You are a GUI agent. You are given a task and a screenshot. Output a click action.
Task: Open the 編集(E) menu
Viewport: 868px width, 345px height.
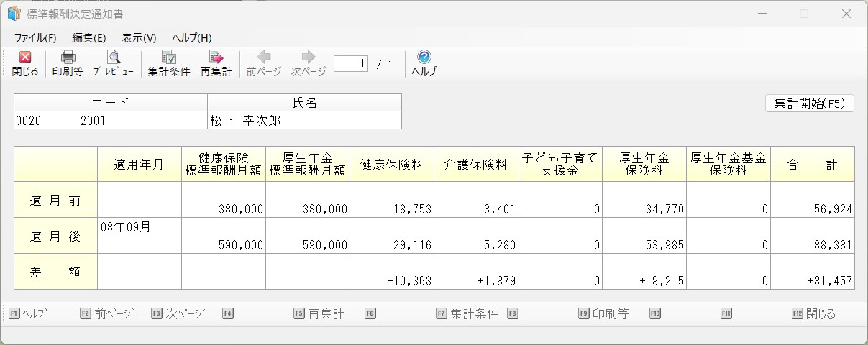[89, 38]
